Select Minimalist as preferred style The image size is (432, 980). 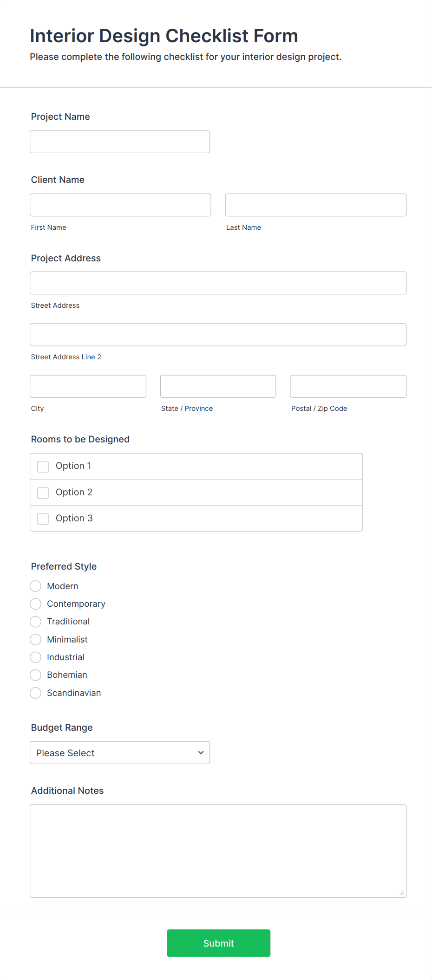point(35,639)
